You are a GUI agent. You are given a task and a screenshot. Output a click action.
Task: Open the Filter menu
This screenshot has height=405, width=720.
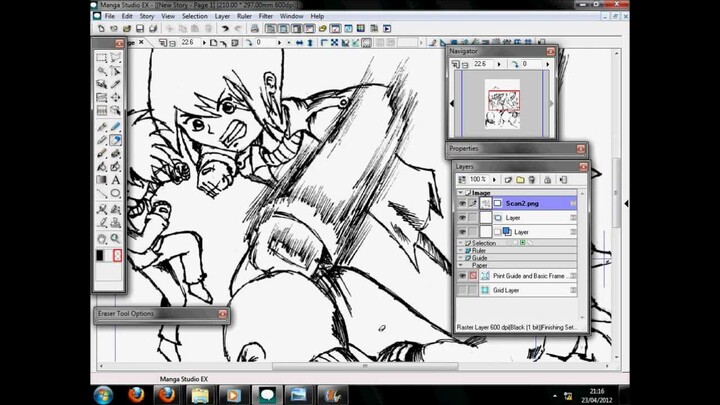click(266, 16)
